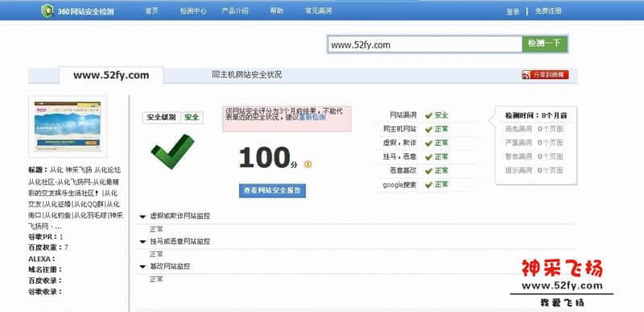Select the www.52fy.com tab
The width and height of the screenshot is (644, 312).
pos(111,75)
